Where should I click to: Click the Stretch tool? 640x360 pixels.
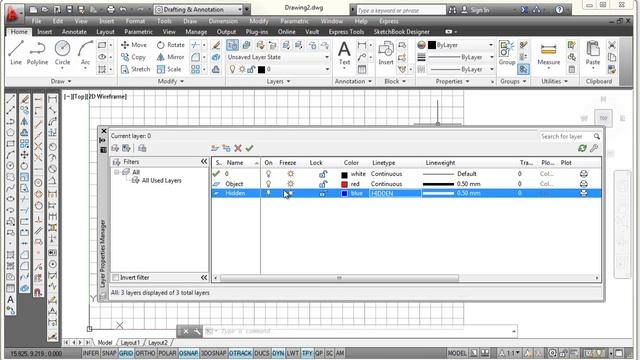point(136,69)
